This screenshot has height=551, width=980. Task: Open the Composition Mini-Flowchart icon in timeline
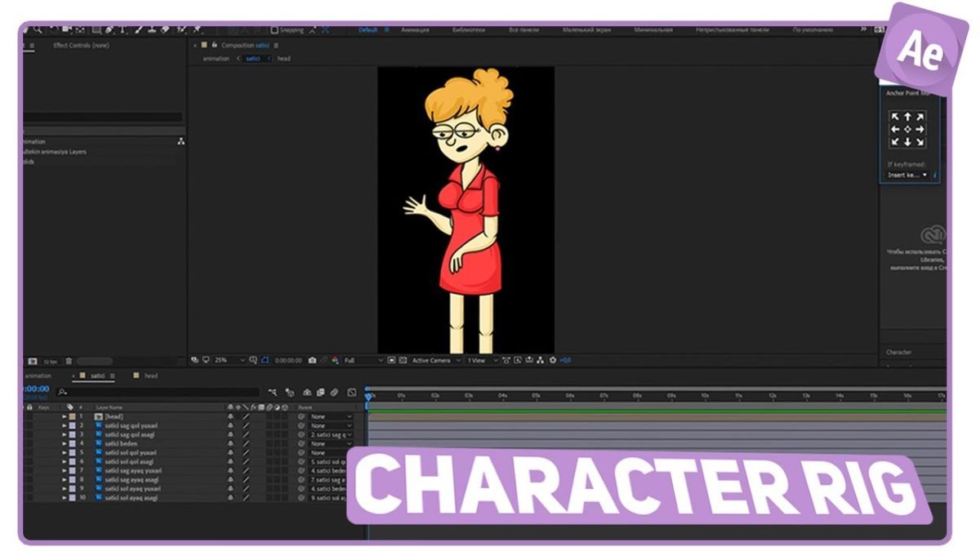click(273, 393)
